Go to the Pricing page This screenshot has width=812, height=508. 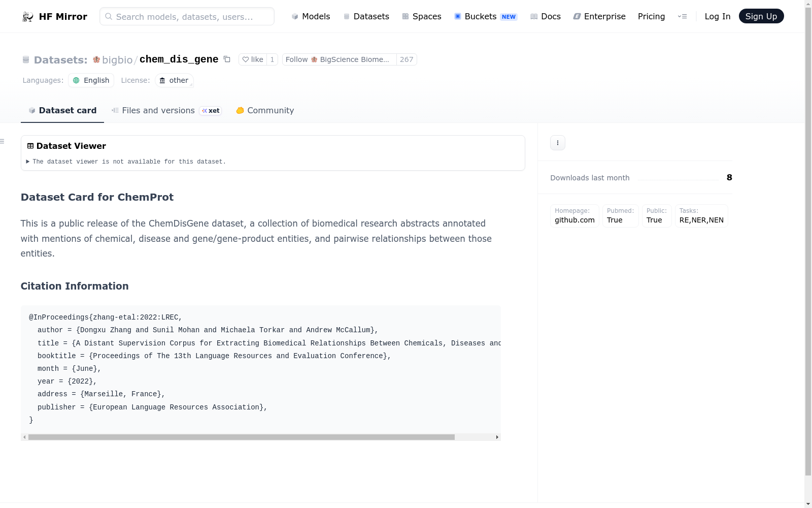tap(651, 16)
